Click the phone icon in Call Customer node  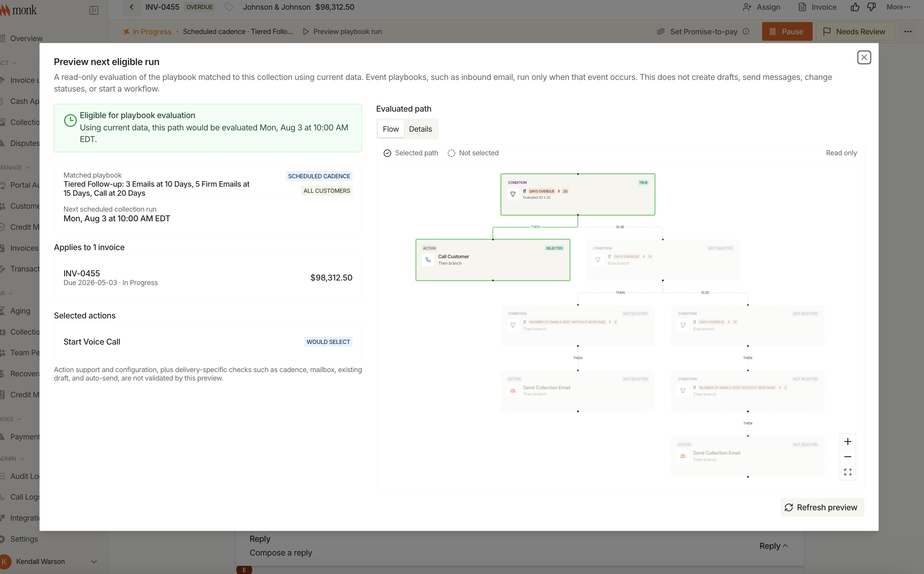click(x=428, y=260)
